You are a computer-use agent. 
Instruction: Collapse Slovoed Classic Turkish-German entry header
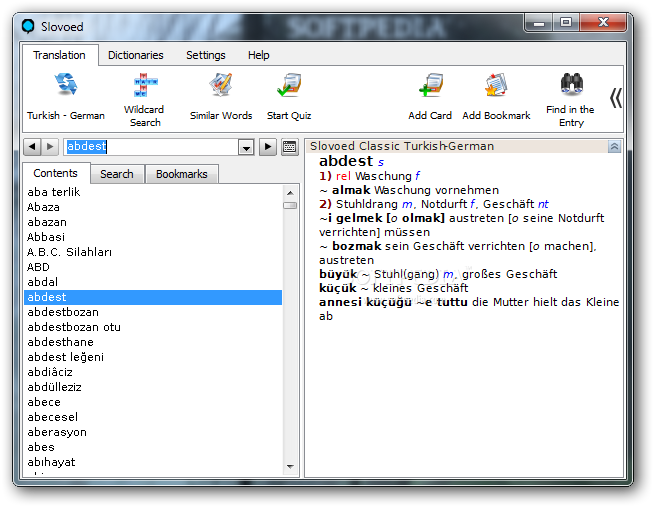(614, 147)
